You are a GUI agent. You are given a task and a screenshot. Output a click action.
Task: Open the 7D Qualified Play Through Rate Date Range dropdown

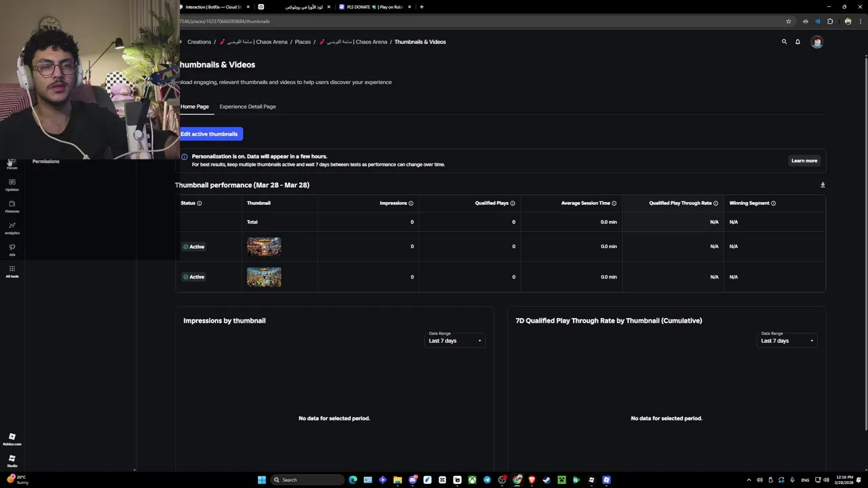tap(787, 340)
